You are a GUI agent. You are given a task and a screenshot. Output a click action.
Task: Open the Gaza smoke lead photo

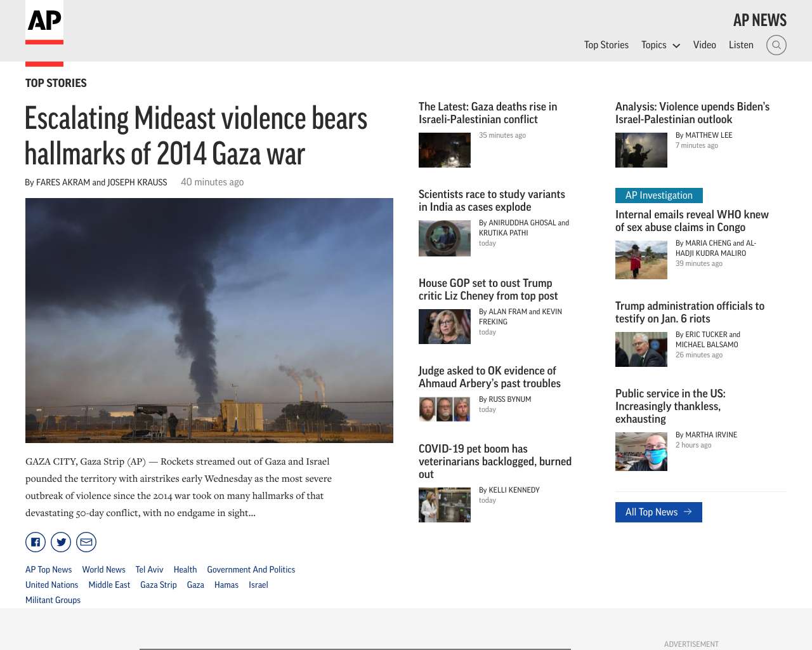(x=209, y=321)
